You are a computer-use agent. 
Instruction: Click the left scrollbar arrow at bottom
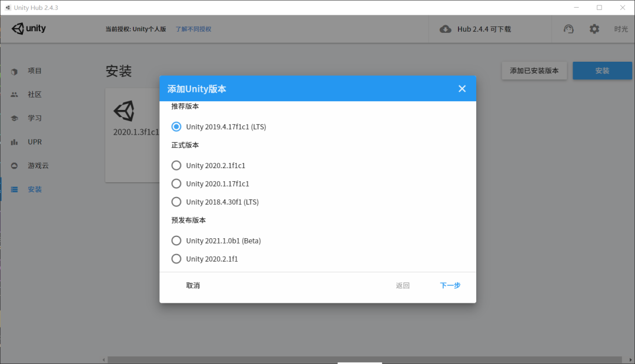pos(104,359)
